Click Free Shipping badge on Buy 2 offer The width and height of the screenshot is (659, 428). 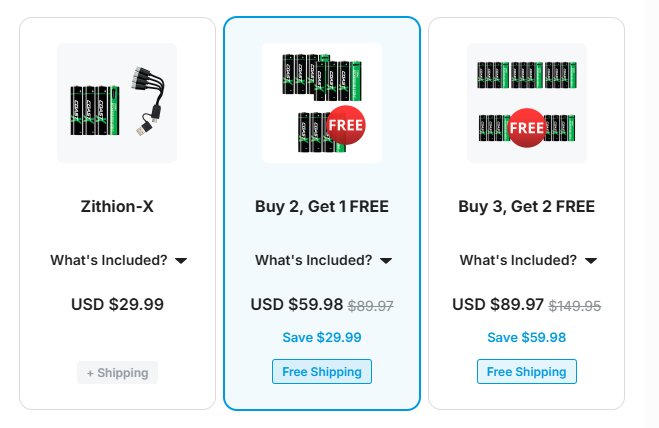[322, 372]
